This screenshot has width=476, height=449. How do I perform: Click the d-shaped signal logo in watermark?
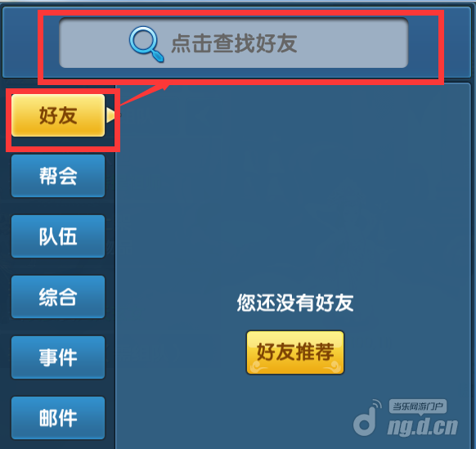coord(367,418)
